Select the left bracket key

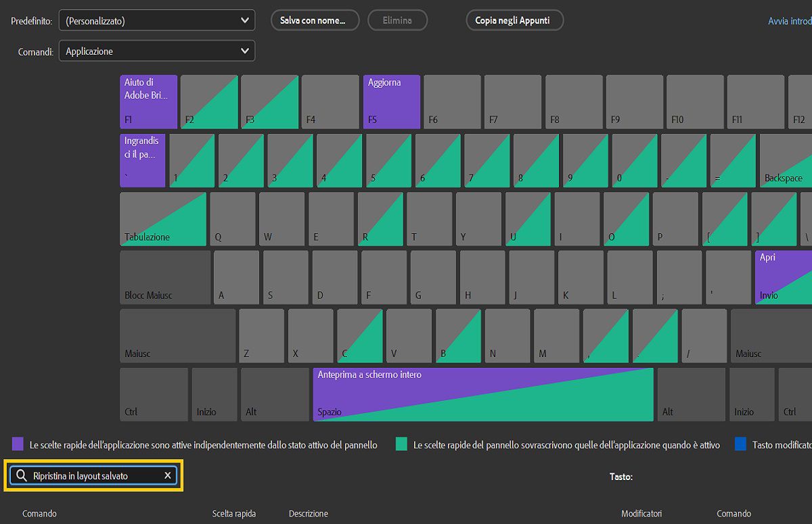coord(725,219)
